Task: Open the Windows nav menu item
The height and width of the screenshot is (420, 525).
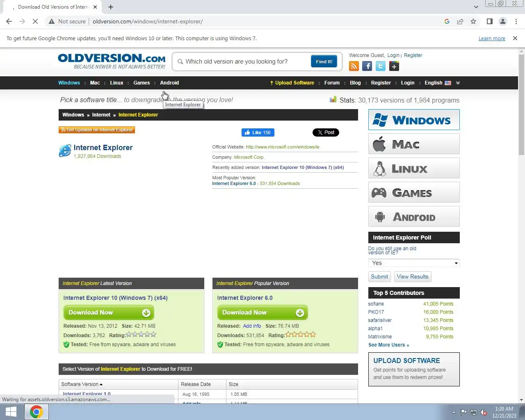Action: coord(69,83)
